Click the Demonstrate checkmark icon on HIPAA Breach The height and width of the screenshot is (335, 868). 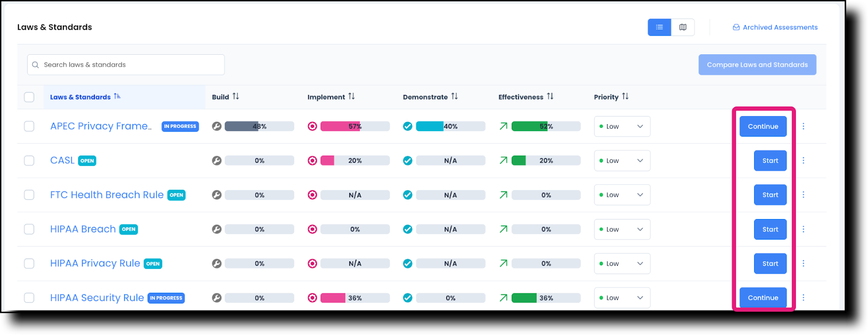(407, 229)
